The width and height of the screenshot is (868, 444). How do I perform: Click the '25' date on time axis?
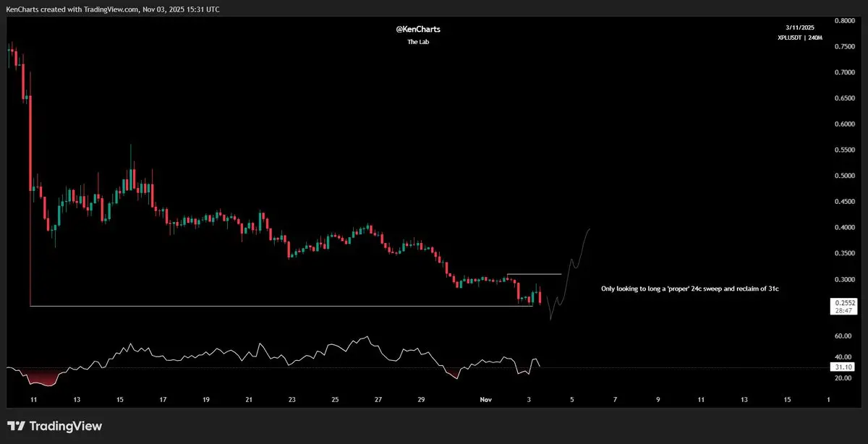click(336, 399)
